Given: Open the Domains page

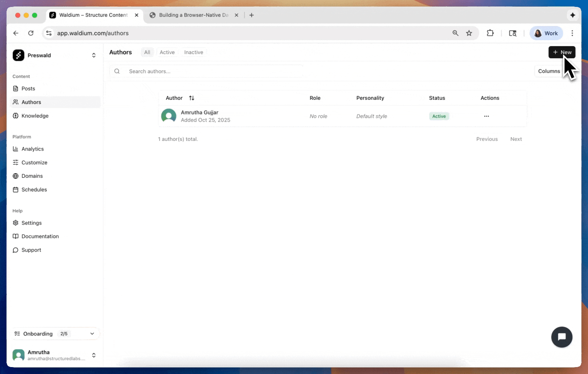Looking at the screenshot, I should click(x=32, y=176).
